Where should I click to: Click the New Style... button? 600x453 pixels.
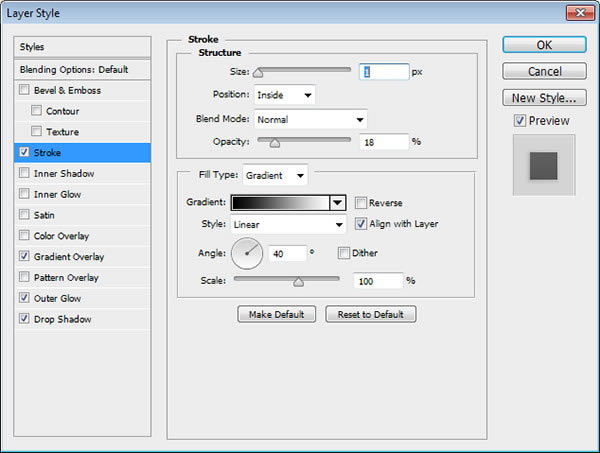[x=544, y=98]
